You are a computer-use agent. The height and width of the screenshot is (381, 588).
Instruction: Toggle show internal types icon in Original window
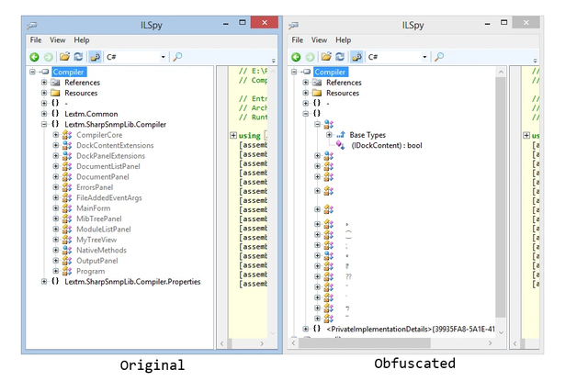pyautogui.click(x=95, y=57)
